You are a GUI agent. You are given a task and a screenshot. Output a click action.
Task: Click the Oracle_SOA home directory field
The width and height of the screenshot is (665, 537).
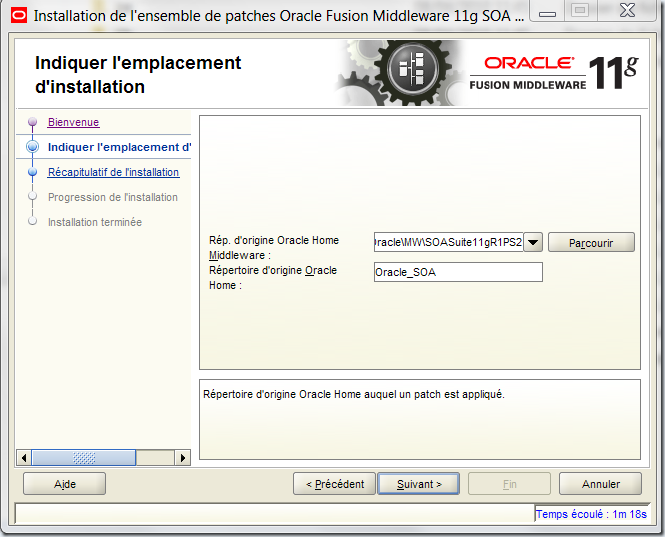pos(458,272)
